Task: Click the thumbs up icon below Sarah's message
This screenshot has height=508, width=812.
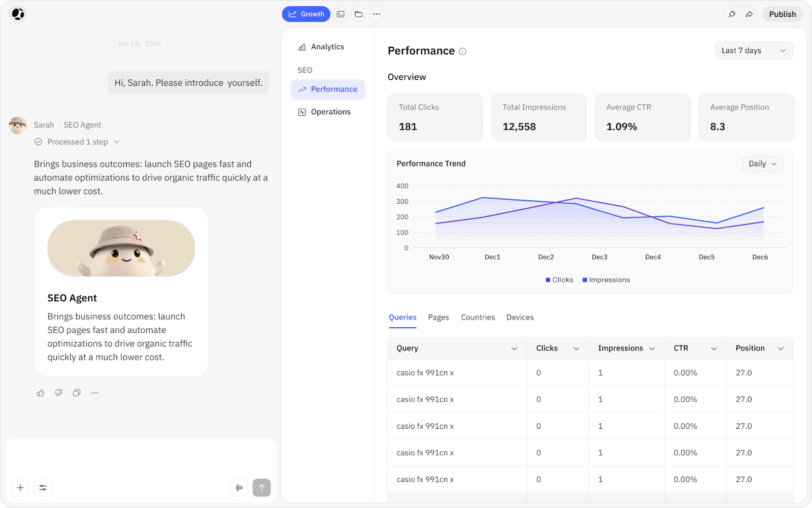Action: (41, 393)
